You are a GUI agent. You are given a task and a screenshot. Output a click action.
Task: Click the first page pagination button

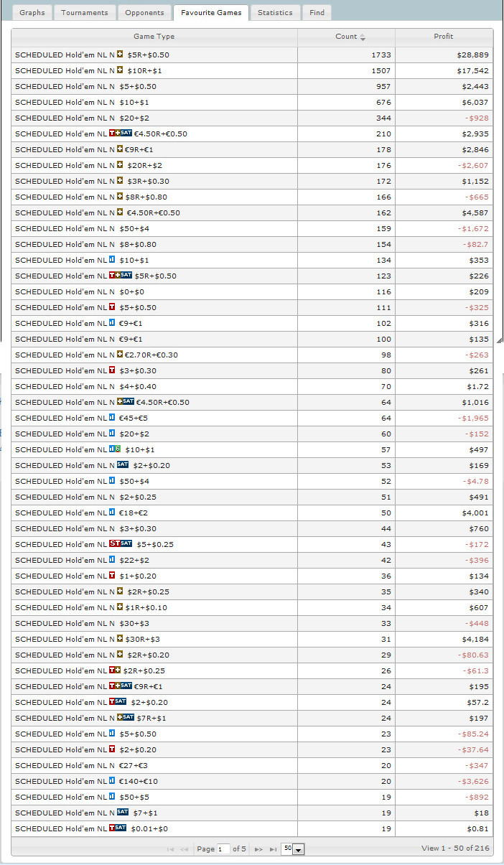pyautogui.click(x=170, y=849)
